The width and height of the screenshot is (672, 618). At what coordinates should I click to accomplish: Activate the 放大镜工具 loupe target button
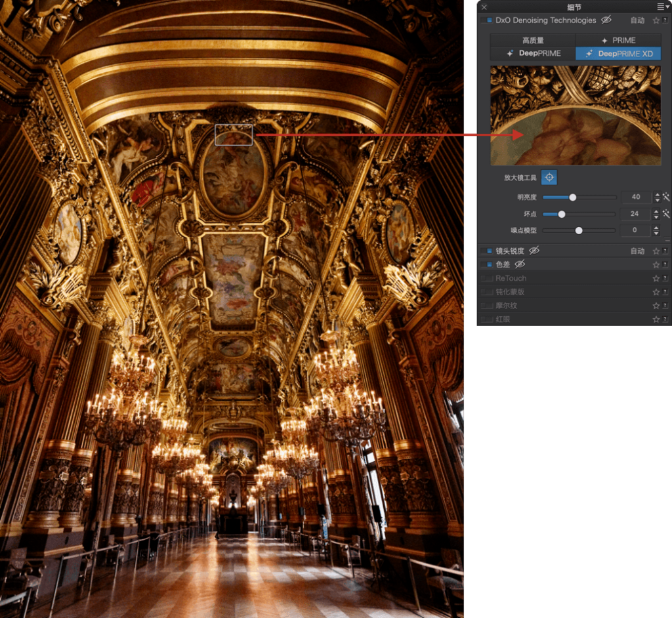549,177
